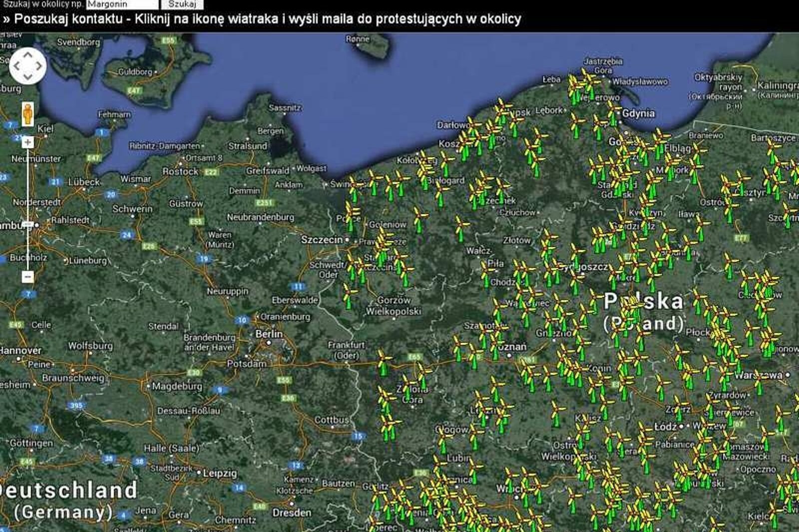The height and width of the screenshot is (532, 799).
Task: Click the zoom slider handle
Action: click(27, 225)
